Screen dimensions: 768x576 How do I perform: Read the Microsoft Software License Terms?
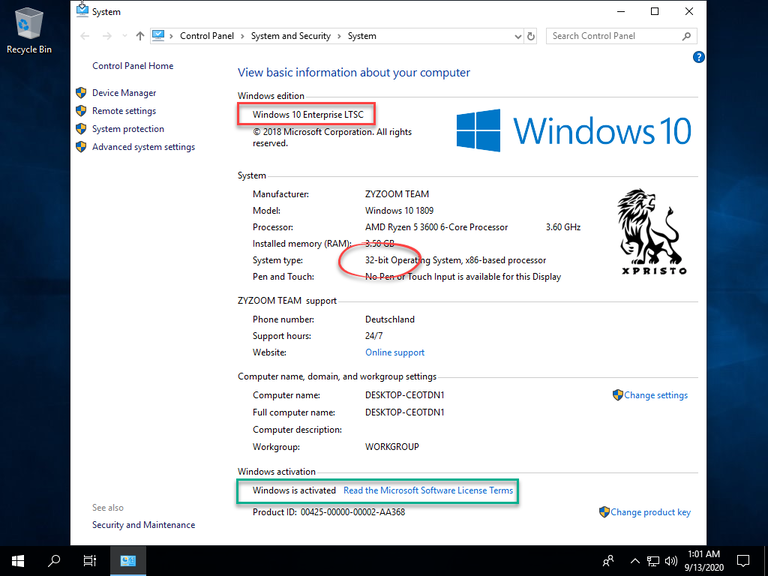coord(428,490)
